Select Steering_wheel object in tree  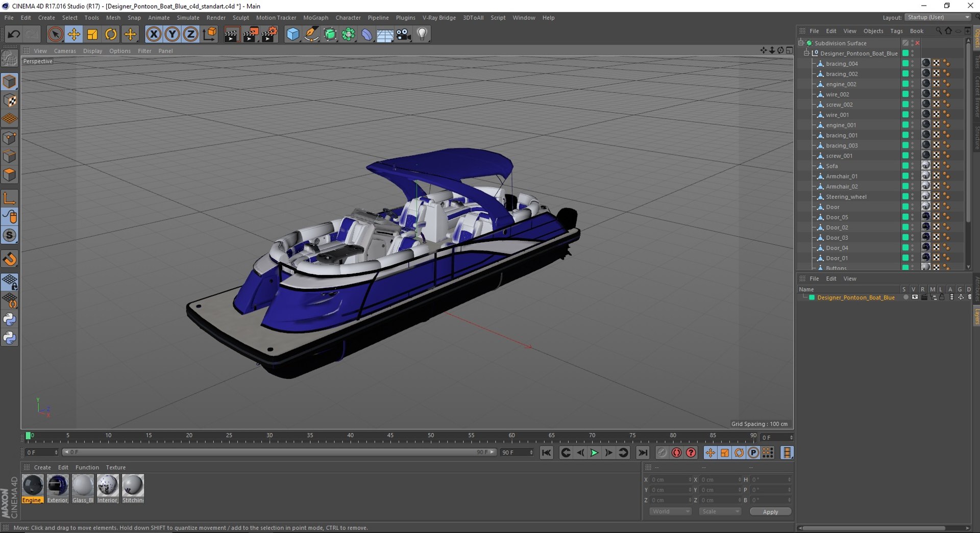[x=846, y=197]
